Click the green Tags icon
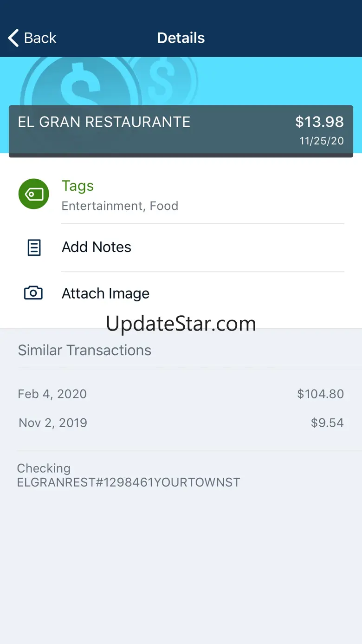 [x=34, y=194]
